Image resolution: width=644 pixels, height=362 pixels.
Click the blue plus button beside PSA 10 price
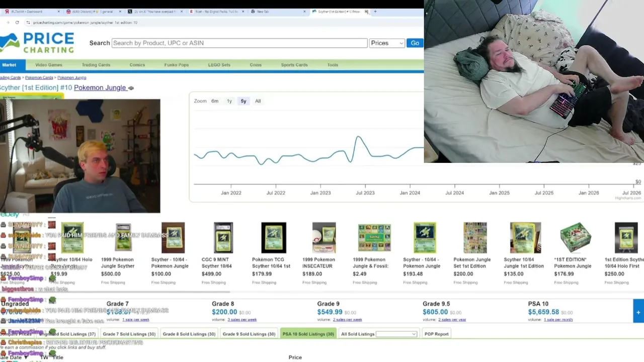point(638,312)
